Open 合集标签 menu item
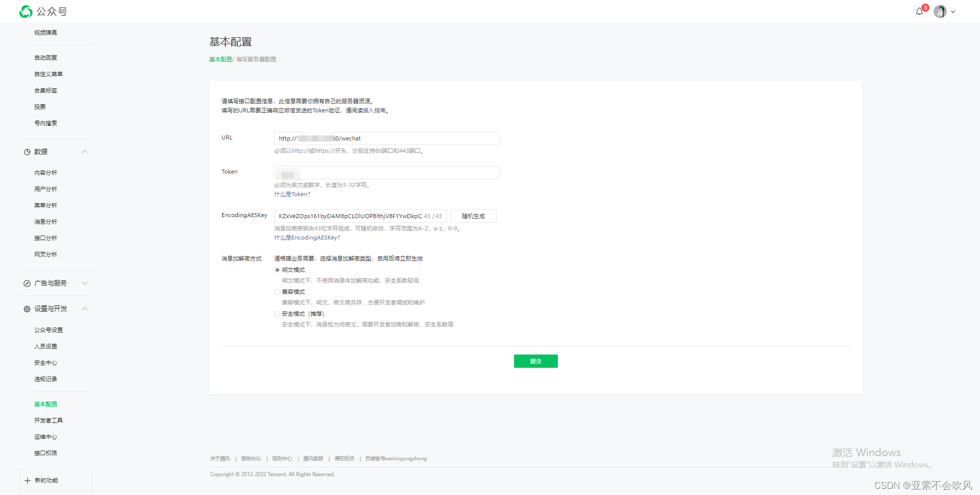Screen dimensions: 980x495 [45, 90]
